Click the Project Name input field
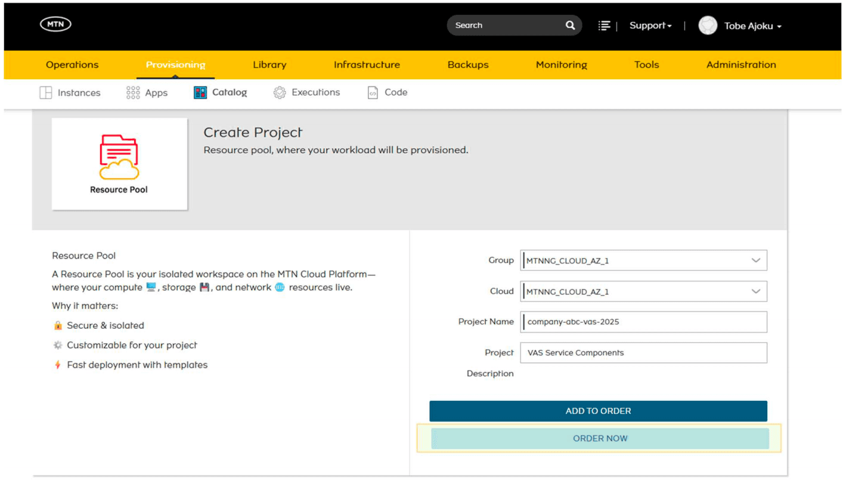Screen dimensions: 843x504 [x=643, y=322]
